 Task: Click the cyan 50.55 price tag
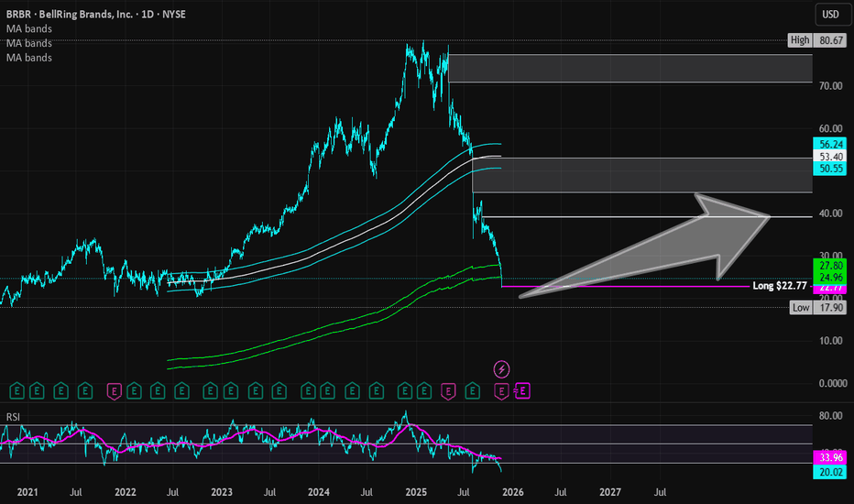pos(829,169)
